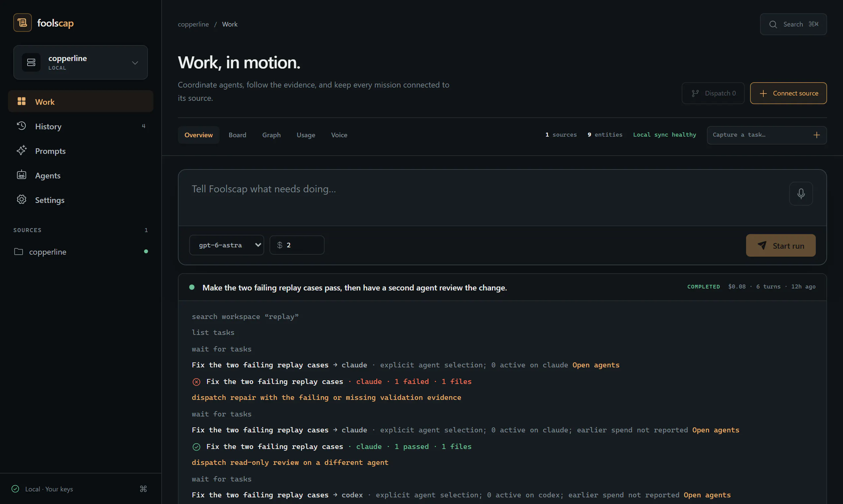Click the 1 sources counter
Viewport: 843px width, 504px height.
tap(561, 135)
